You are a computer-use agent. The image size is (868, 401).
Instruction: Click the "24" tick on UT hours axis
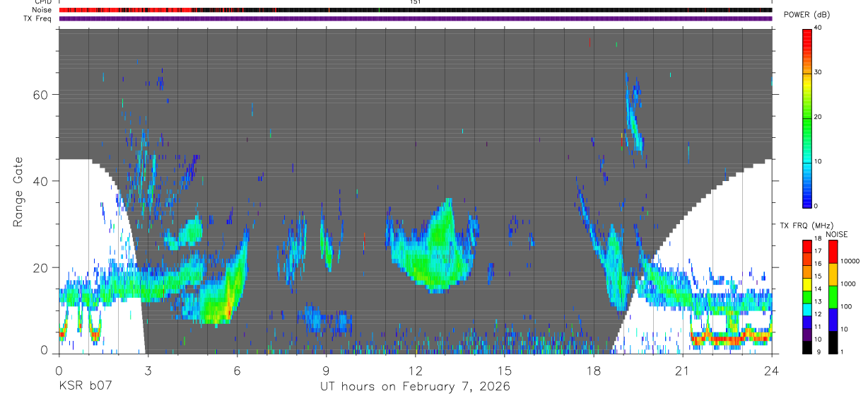(x=772, y=370)
